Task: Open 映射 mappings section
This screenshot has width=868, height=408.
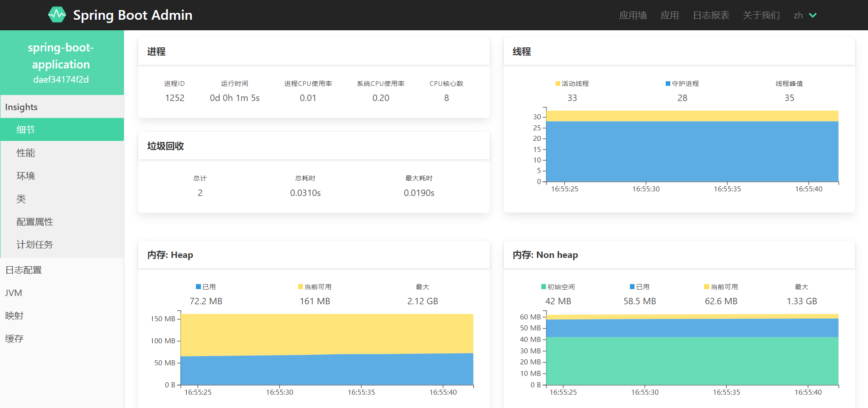Action: (62, 316)
